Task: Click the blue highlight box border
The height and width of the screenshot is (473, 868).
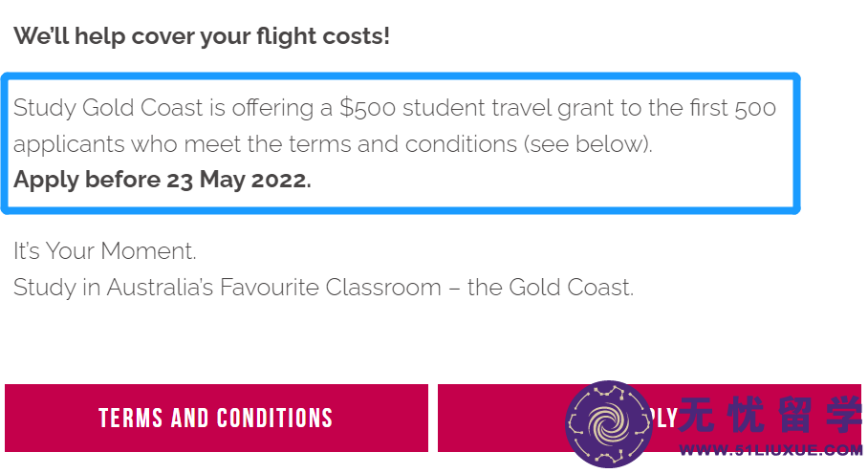Action: pyautogui.click(x=401, y=75)
